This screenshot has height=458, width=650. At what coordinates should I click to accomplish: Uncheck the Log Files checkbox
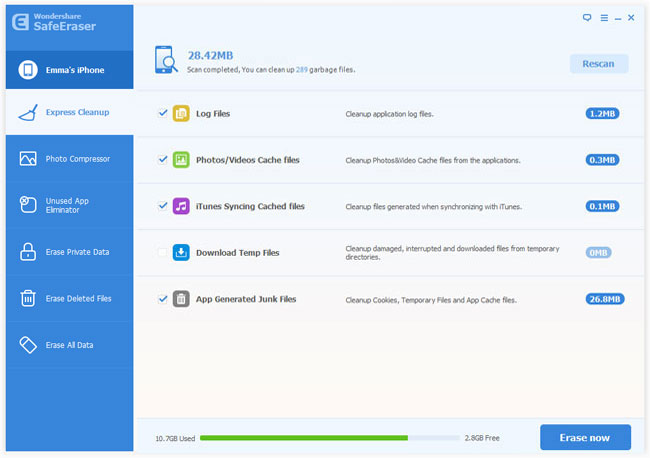coord(163,113)
